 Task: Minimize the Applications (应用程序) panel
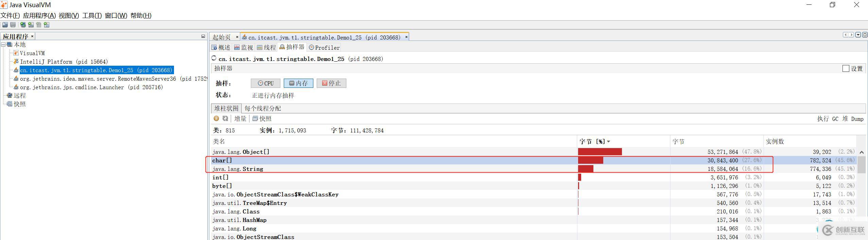point(203,36)
